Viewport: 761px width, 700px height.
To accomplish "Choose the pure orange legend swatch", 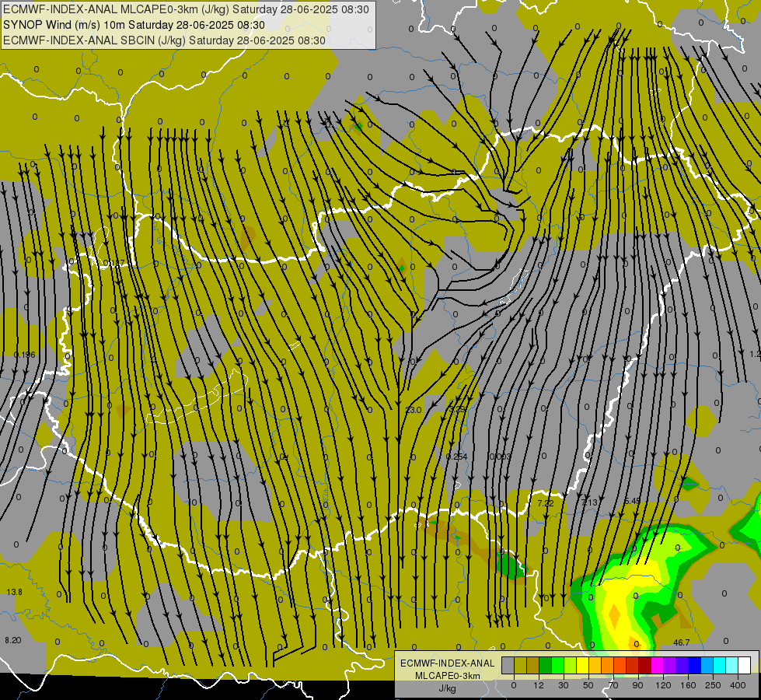I will tap(608, 665).
